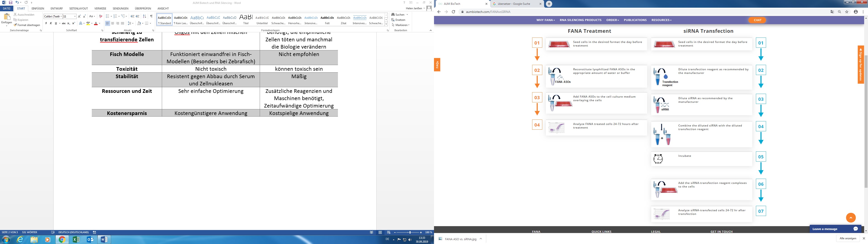The height and width of the screenshot is (244, 868).
Task: Open the Chrome profile account icon
Action: [856, 12]
